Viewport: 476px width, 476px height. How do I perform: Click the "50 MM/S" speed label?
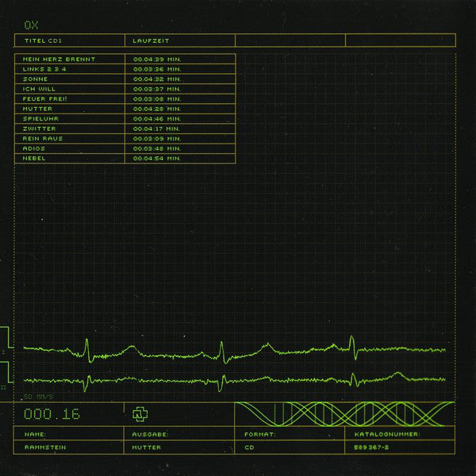[39, 397]
